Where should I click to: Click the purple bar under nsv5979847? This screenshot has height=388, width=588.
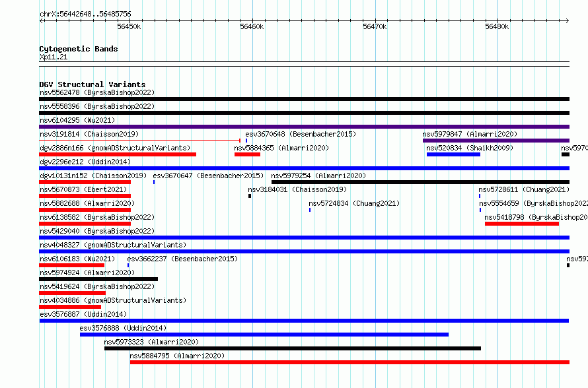(496, 141)
